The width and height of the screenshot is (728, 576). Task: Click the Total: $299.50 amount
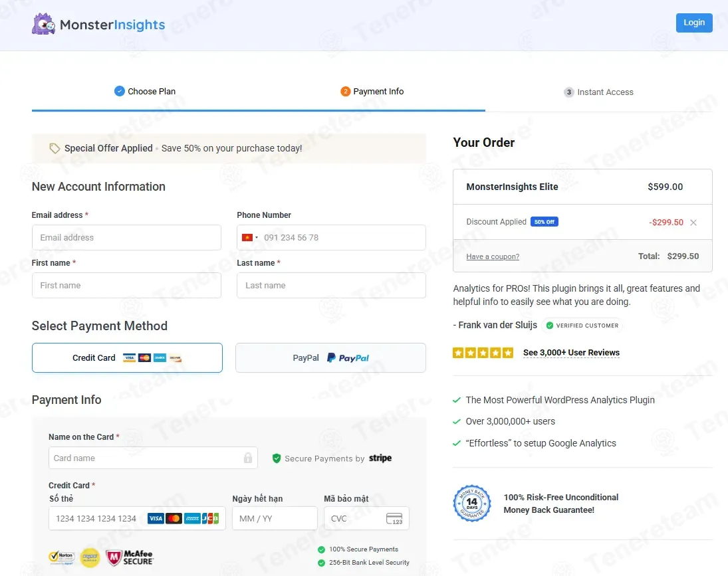pyautogui.click(x=669, y=256)
